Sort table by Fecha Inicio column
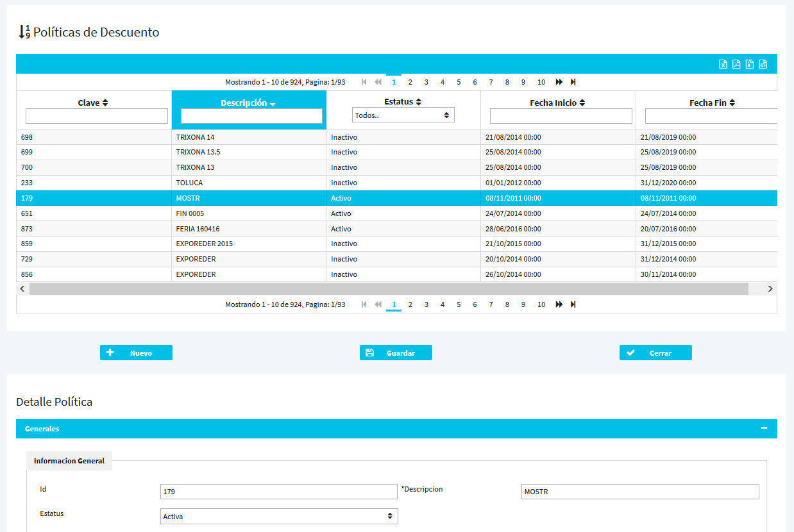 pos(557,103)
